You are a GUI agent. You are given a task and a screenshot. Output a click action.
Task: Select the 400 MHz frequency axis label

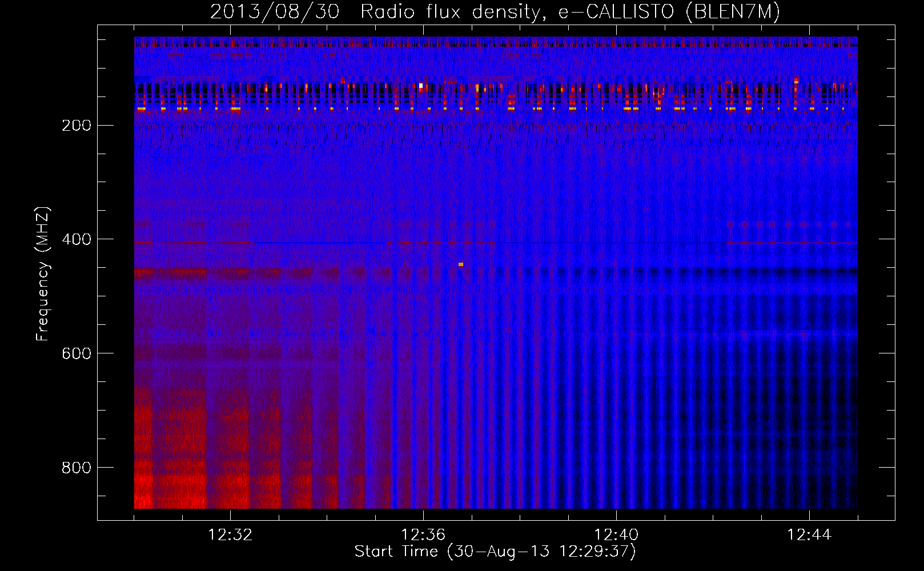(77, 239)
